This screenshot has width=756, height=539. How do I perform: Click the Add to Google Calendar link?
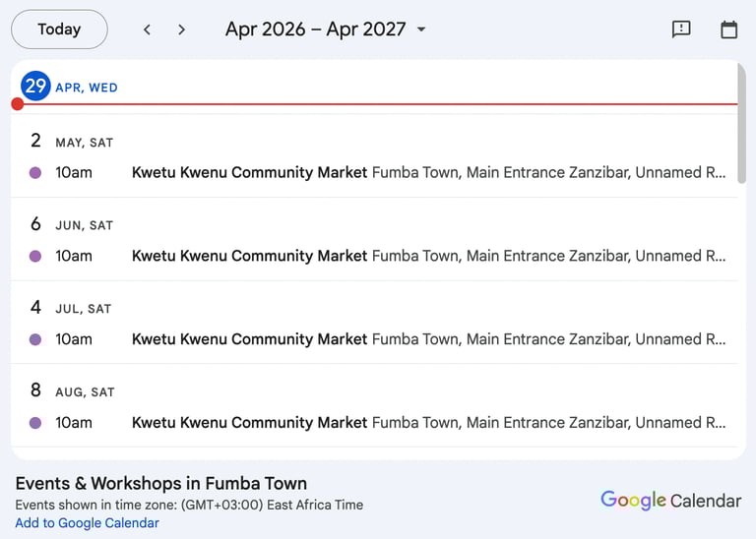point(87,523)
